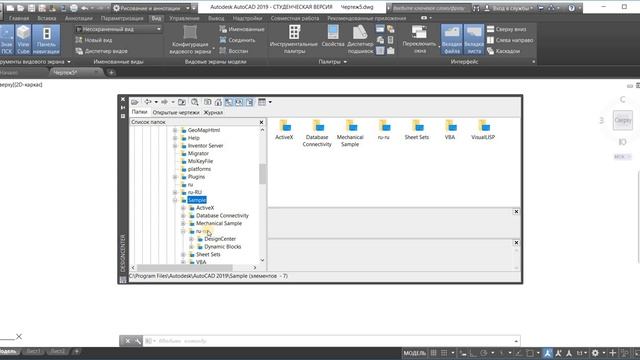Open the Вставка ribbon tab

click(47, 18)
